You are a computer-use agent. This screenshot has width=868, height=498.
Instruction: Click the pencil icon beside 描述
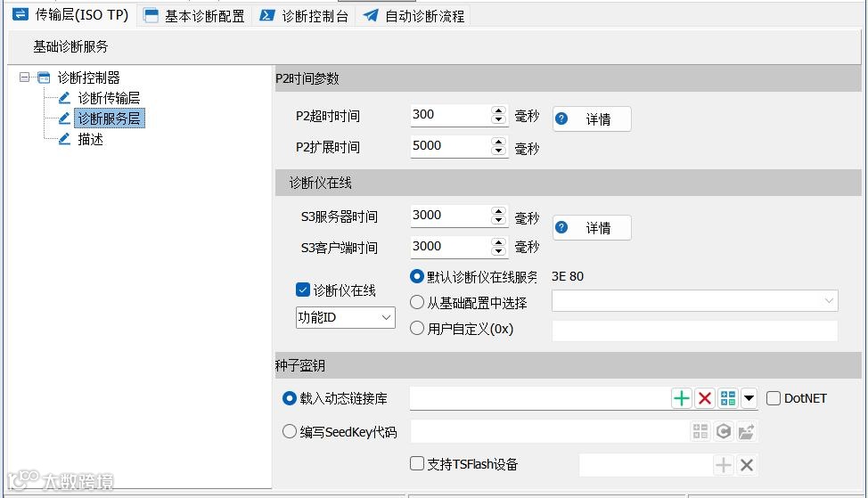coord(64,138)
